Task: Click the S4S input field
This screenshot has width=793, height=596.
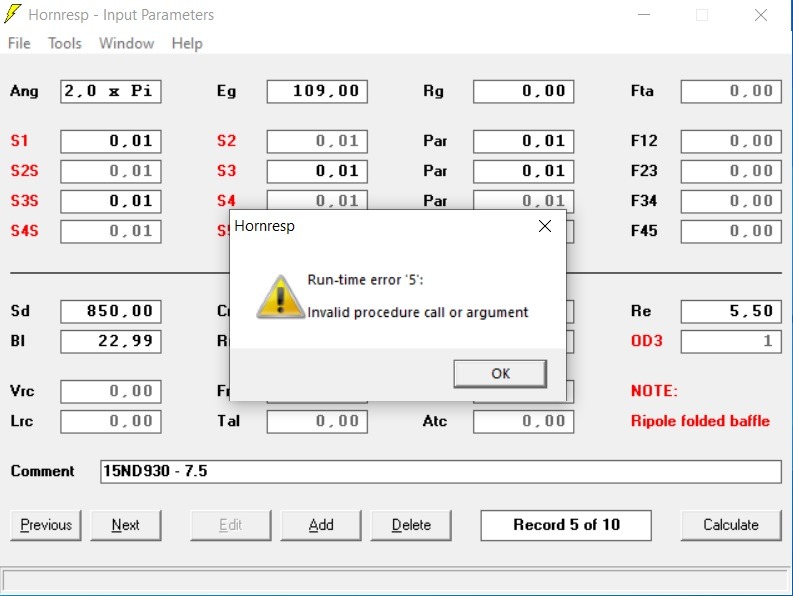Action: point(111,231)
